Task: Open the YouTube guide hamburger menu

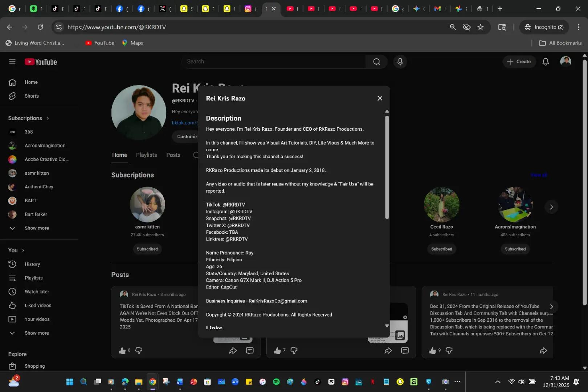Action: pos(12,62)
